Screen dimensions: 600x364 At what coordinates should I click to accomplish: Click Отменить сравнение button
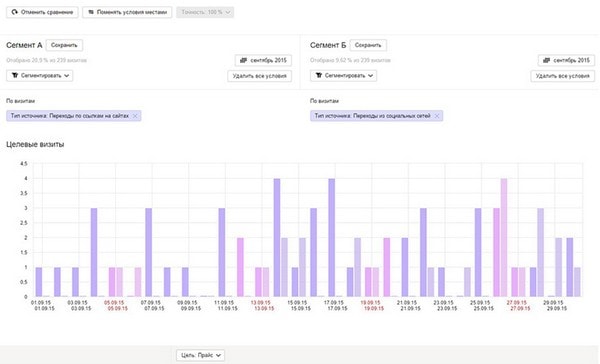click(x=42, y=12)
